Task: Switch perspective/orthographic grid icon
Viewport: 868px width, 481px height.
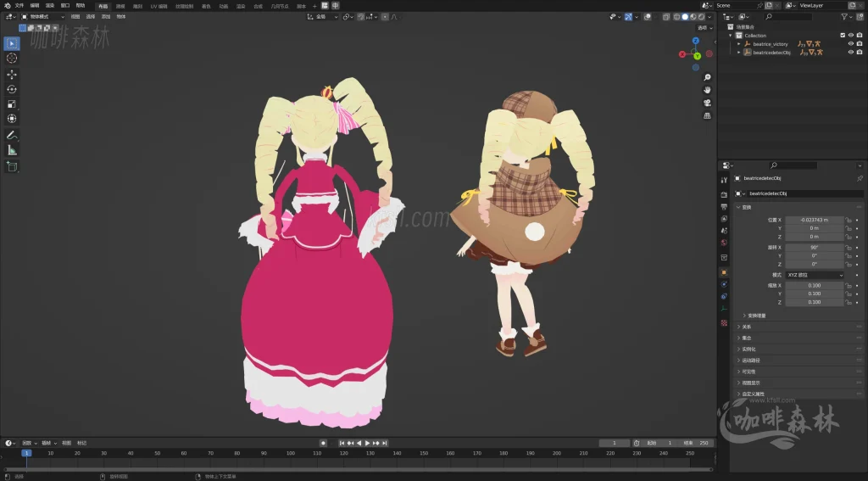Action: 707,116
